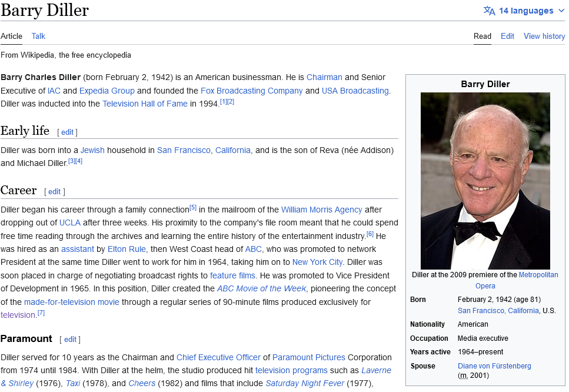This screenshot has width=569, height=392.
Task: Switch to the Article tab
Action: [11, 36]
